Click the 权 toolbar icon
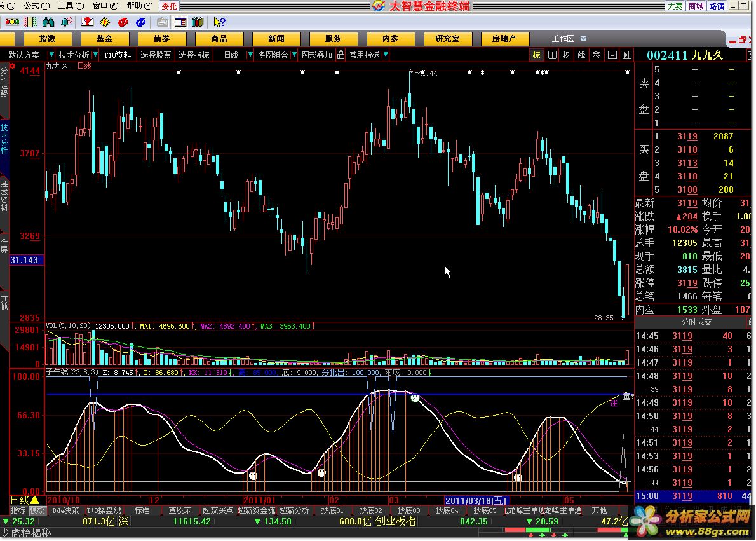The image size is (756, 541). tap(567, 55)
